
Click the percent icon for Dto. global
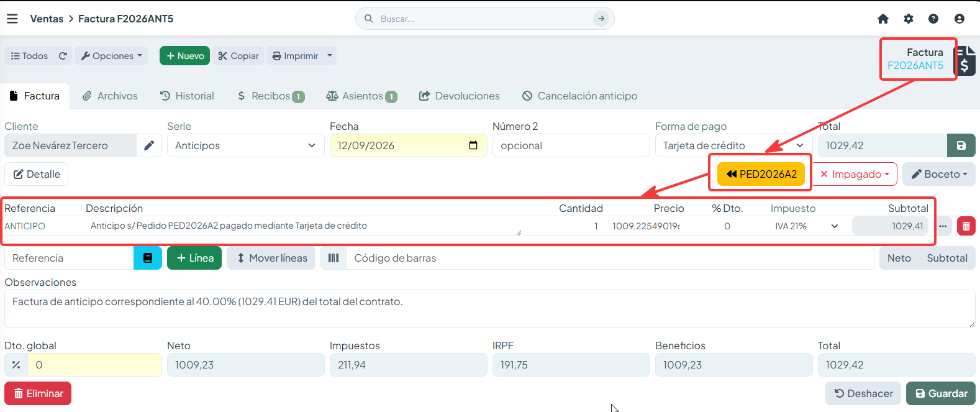pyautogui.click(x=16, y=365)
